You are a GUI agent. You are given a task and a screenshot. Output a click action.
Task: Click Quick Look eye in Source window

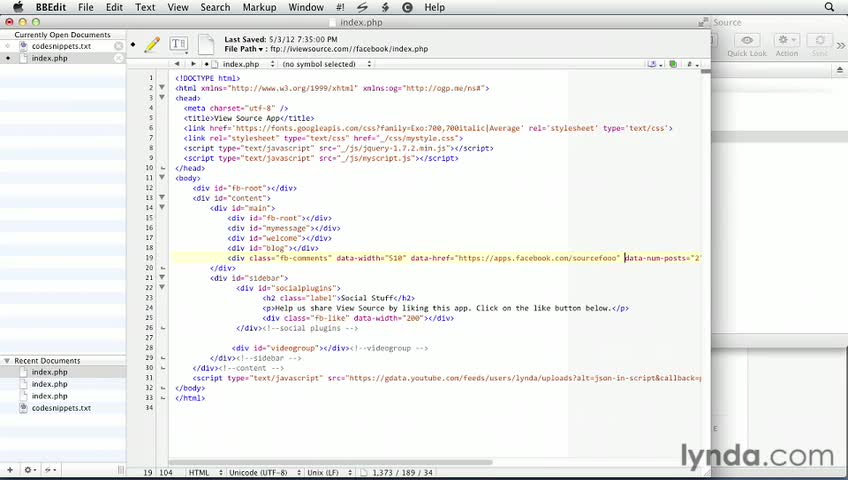click(x=747, y=40)
